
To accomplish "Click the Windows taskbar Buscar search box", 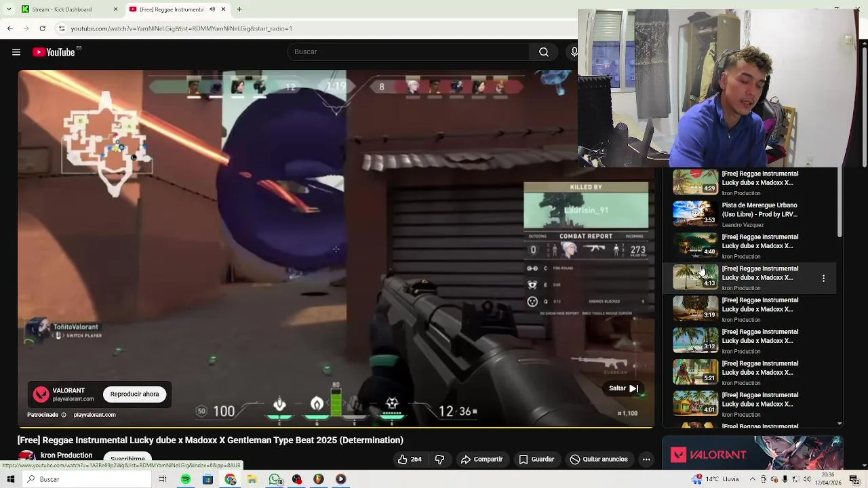I will pos(87,479).
